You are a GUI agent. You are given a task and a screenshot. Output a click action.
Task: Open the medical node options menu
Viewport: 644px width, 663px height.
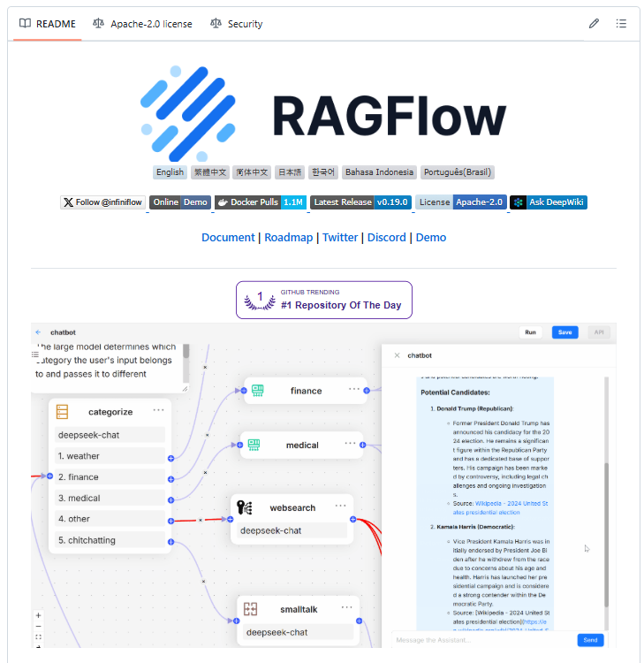click(350, 443)
